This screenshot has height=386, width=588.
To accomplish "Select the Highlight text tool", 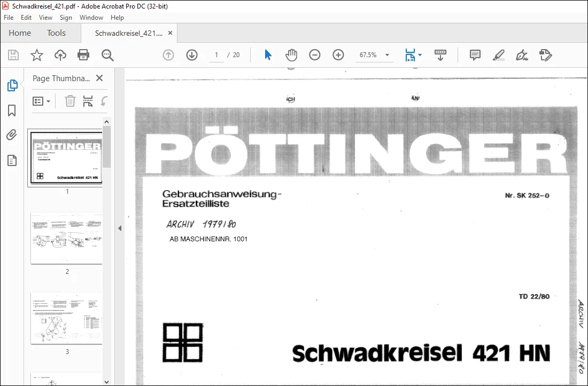I will tap(498, 55).
